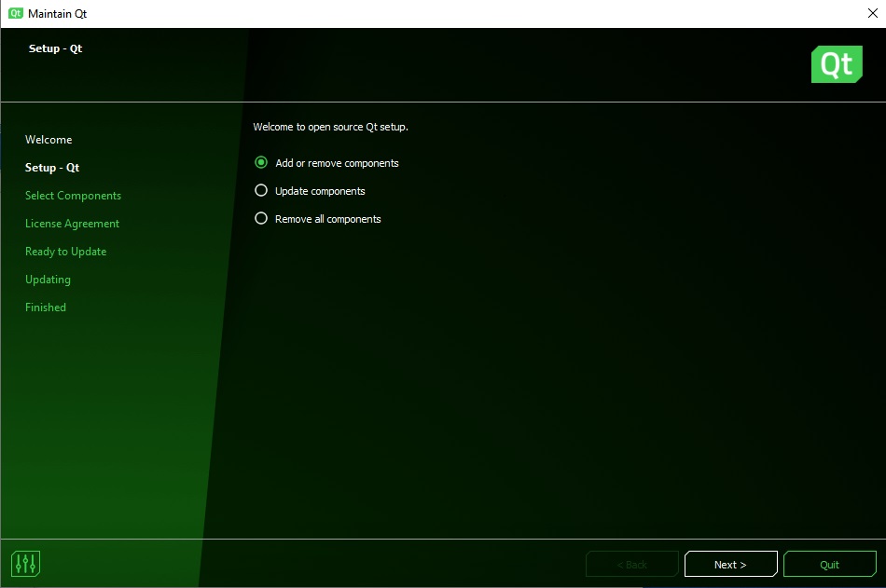Click the Finished step in sidebar
Image resolution: width=886 pixels, height=588 pixels.
point(45,308)
